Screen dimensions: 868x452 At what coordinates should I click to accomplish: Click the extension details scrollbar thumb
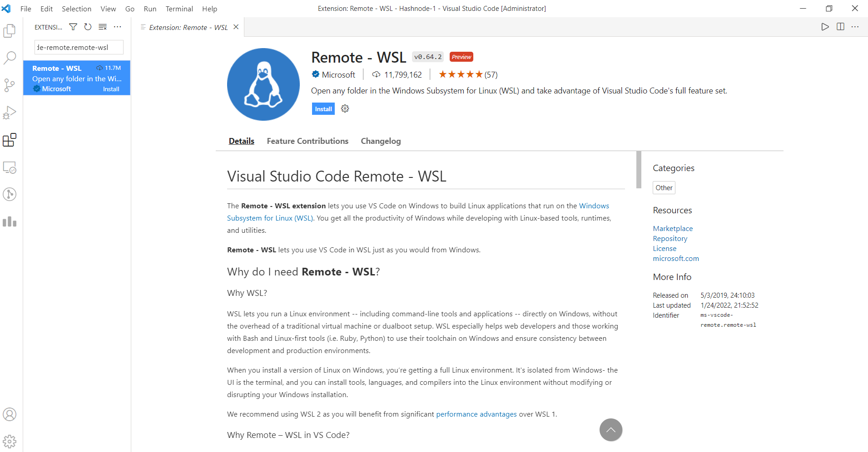639,170
